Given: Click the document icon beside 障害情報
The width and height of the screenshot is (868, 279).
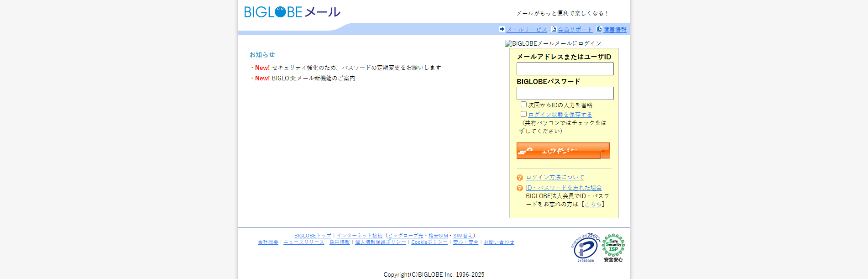Looking at the screenshot, I should [600, 29].
